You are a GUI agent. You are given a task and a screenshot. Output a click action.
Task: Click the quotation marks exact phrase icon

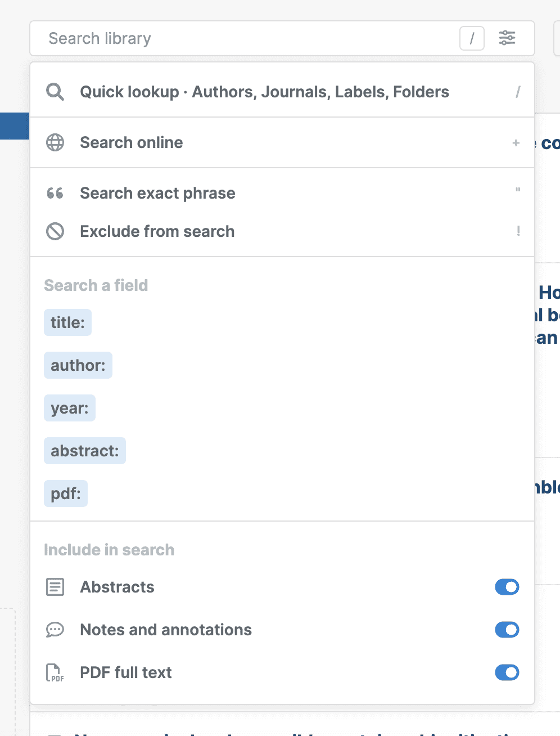(x=55, y=194)
